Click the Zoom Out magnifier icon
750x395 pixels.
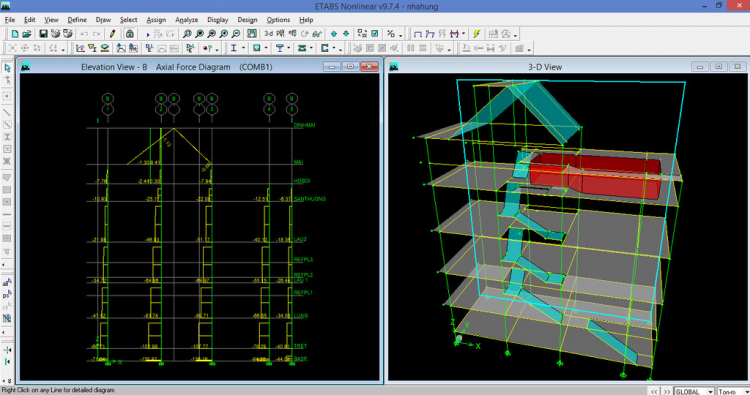(236, 34)
